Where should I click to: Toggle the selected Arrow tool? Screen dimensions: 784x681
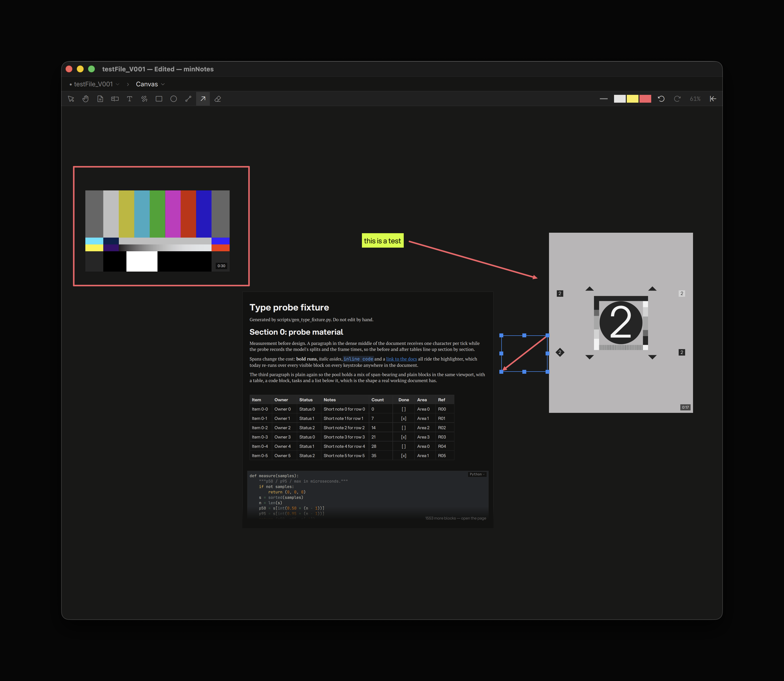203,99
